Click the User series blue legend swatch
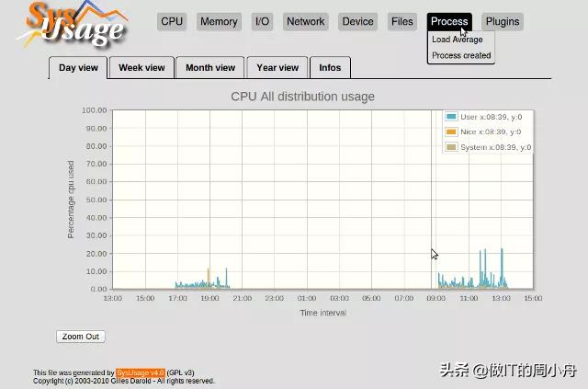The image size is (588, 389). coord(451,117)
